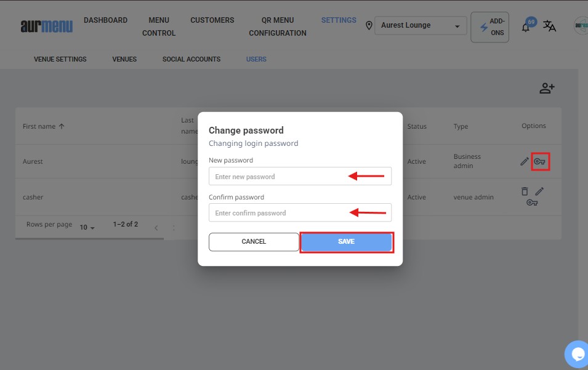The height and width of the screenshot is (370, 588).
Task: Click the aurmenu logo
Action: [x=46, y=26]
